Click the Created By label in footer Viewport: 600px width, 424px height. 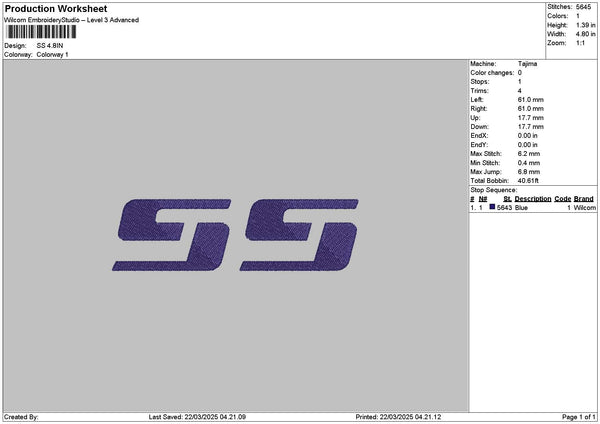[21, 417]
